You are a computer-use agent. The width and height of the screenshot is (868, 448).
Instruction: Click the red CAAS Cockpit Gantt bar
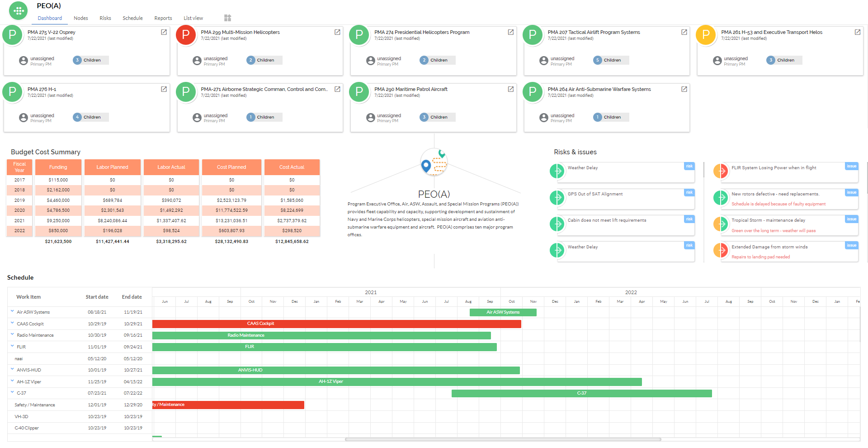336,324
